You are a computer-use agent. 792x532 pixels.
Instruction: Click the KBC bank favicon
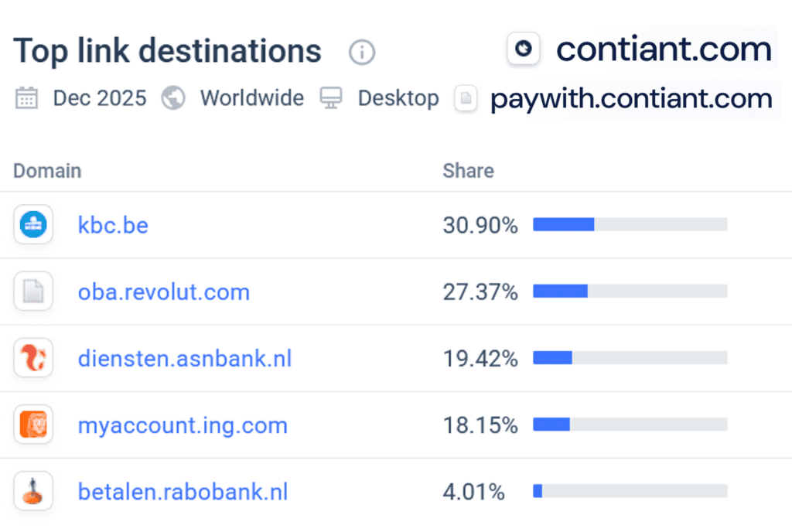click(x=33, y=225)
